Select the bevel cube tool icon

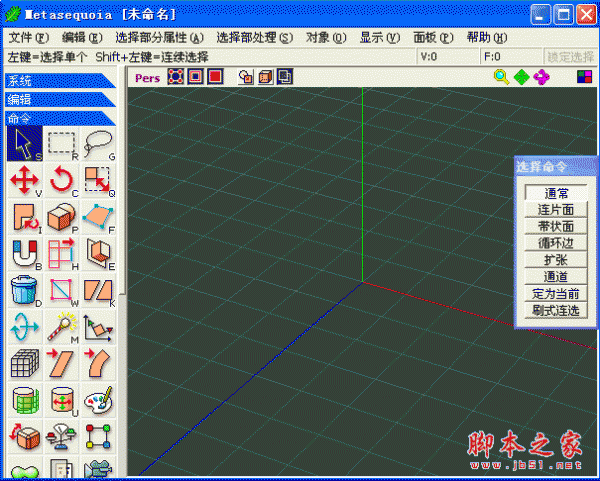pyautogui.click(x=24, y=437)
